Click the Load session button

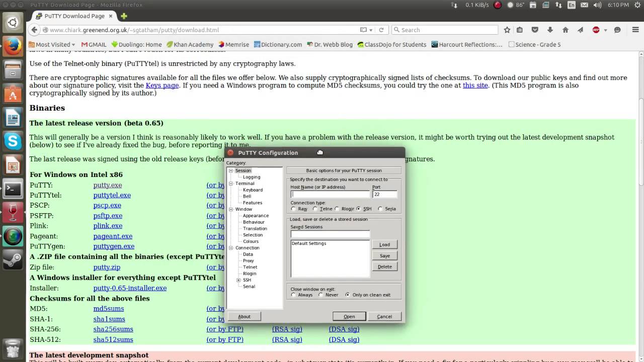385,245
